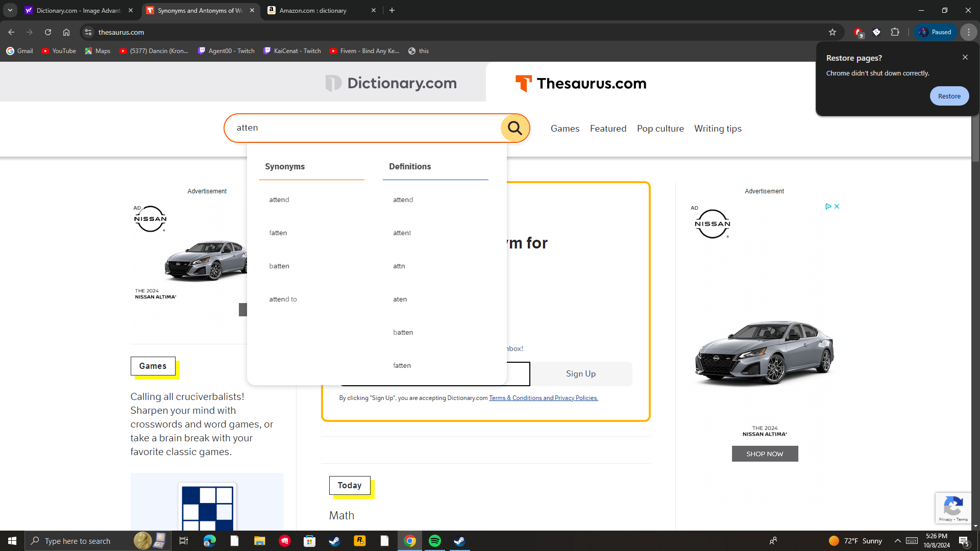Click the orange magnifier search button
The width and height of the screenshot is (980, 551).
click(514, 128)
